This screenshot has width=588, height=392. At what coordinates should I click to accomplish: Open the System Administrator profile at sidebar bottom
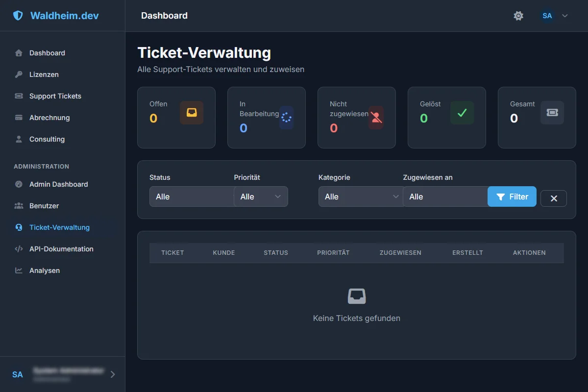pos(63,374)
